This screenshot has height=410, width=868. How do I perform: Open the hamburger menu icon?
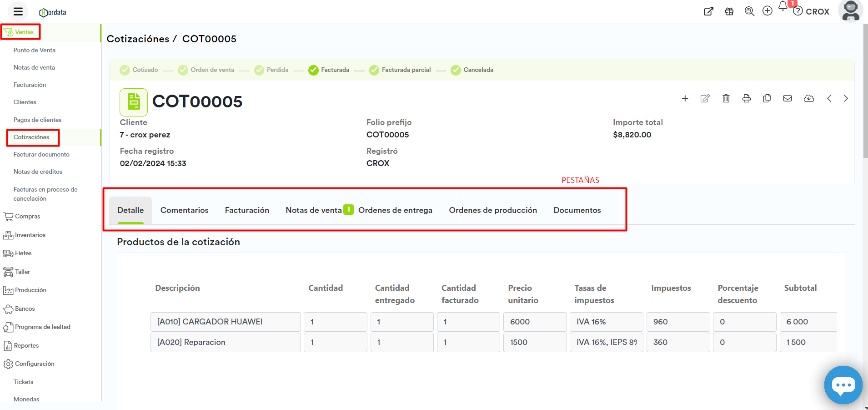(x=18, y=12)
